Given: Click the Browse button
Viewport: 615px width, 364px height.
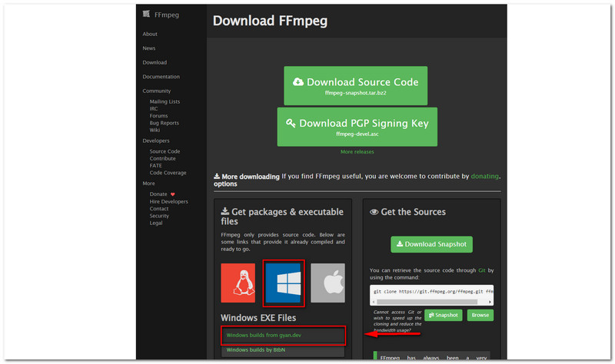Looking at the screenshot, I should 480,316.
